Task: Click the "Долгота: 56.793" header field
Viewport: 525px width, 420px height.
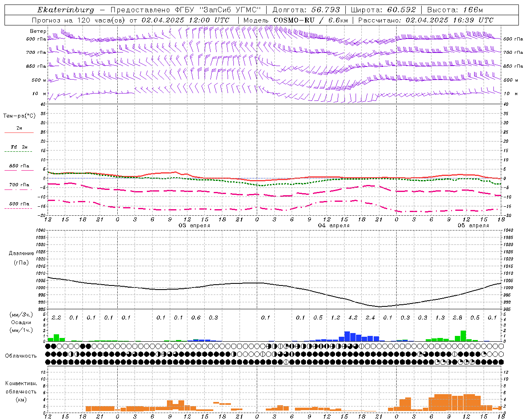Action: 306,10
